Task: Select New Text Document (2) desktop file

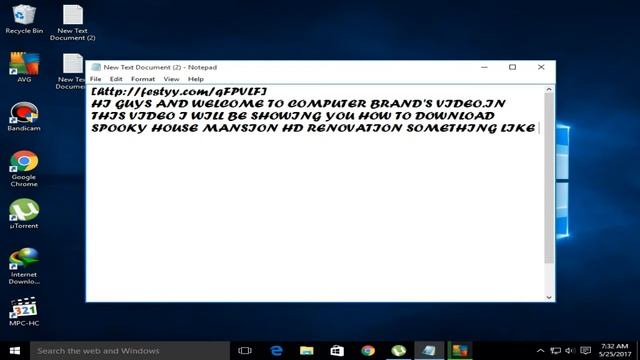Action: coord(73,23)
